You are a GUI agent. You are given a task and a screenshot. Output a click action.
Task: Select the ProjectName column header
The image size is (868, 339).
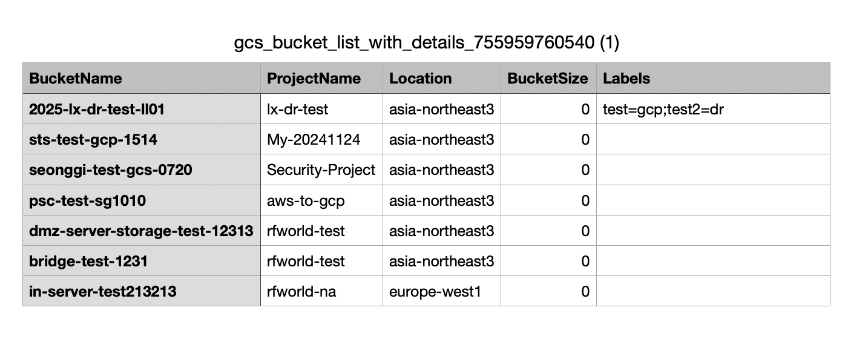321,78
